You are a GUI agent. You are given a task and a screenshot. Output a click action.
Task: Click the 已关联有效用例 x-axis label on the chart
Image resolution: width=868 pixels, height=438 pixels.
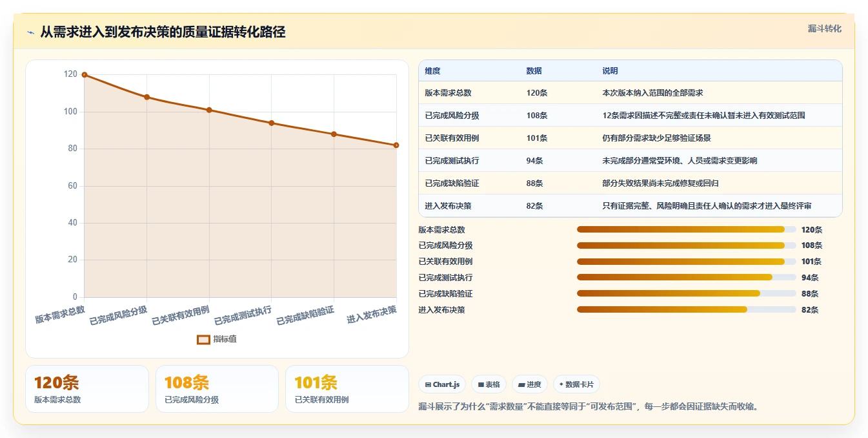(x=181, y=315)
